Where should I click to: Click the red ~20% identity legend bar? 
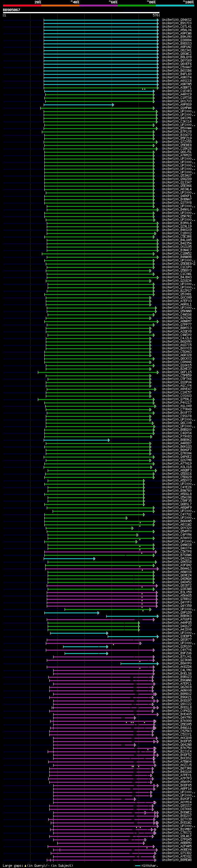tap(22, 6)
